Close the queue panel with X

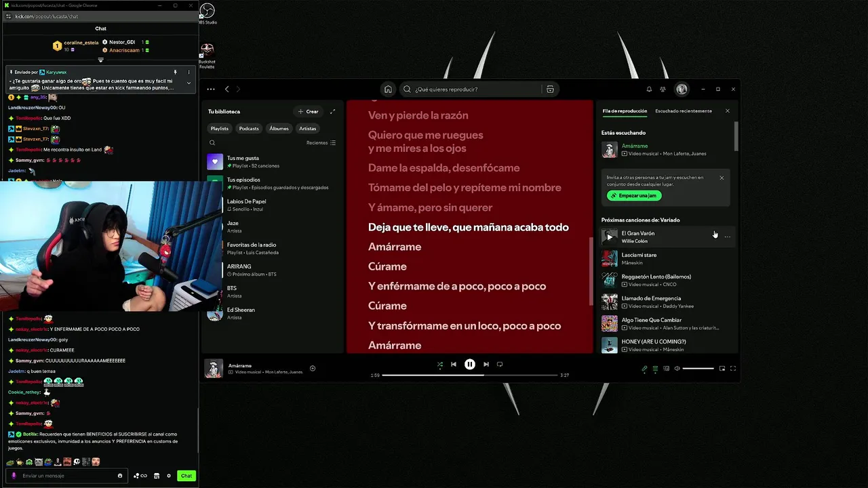[728, 110]
